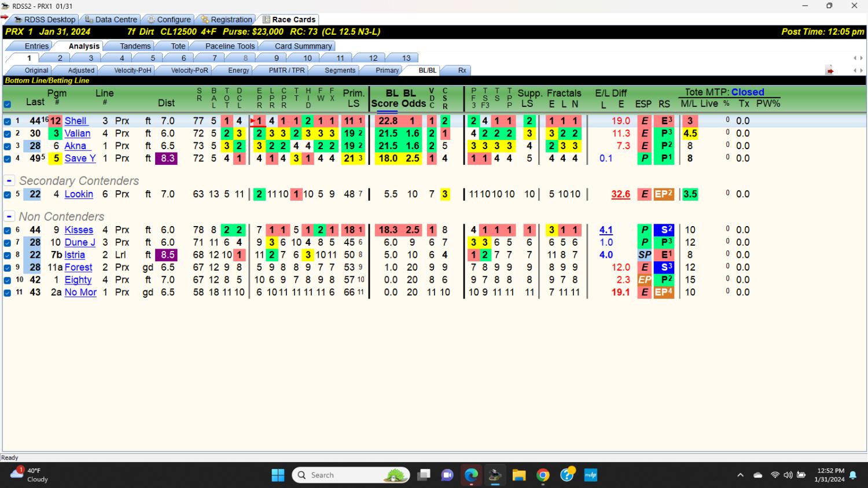This screenshot has width=868, height=488.
Task: Toggle the select-all checkbox in header
Action: pyautogui.click(x=8, y=105)
